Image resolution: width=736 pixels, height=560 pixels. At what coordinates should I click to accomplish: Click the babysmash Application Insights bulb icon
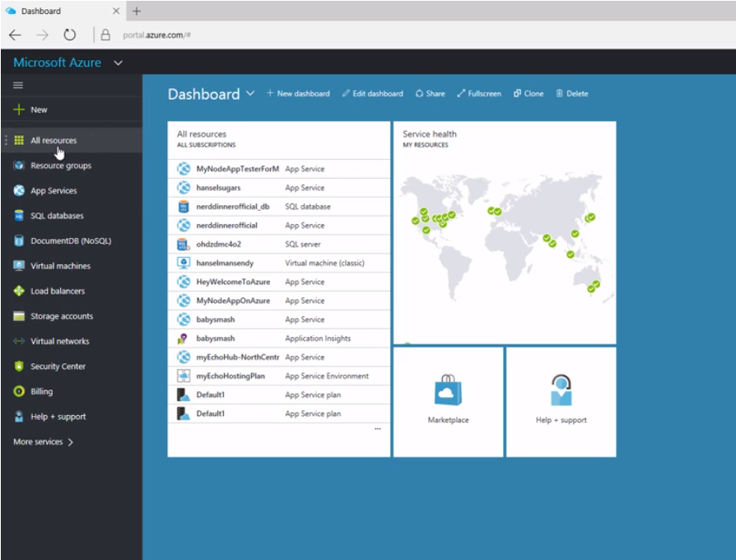(x=183, y=338)
